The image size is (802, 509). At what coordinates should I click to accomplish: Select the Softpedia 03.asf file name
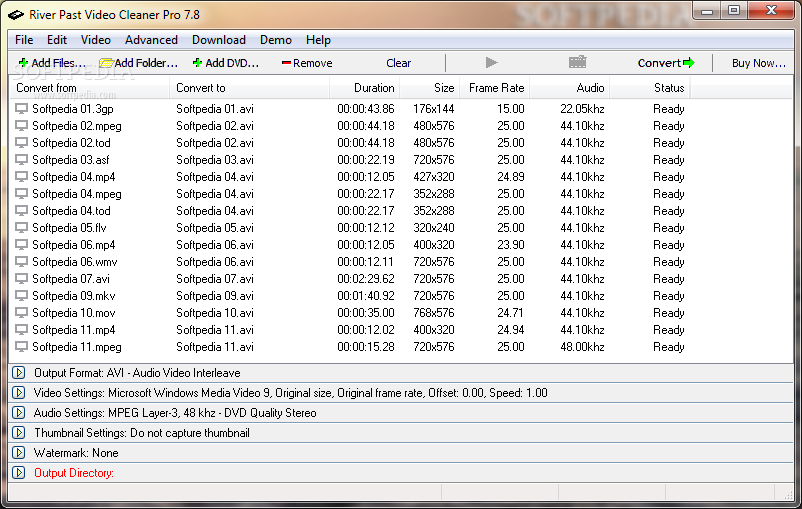click(x=71, y=160)
